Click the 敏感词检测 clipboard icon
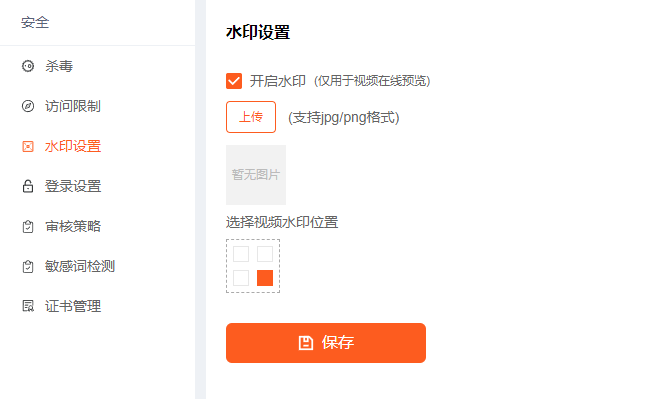 pyautogui.click(x=28, y=266)
